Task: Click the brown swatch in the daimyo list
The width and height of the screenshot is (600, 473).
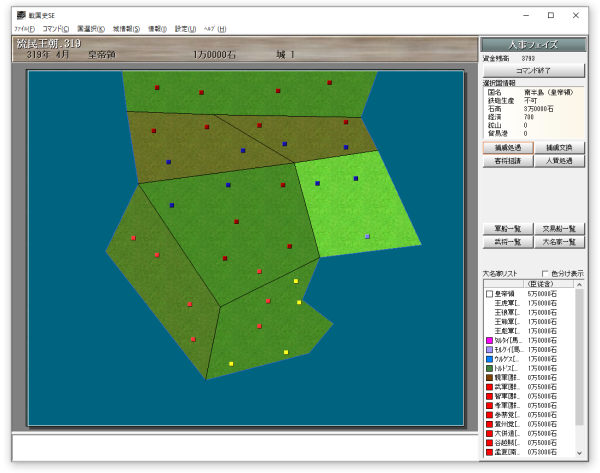Action: 489,378
